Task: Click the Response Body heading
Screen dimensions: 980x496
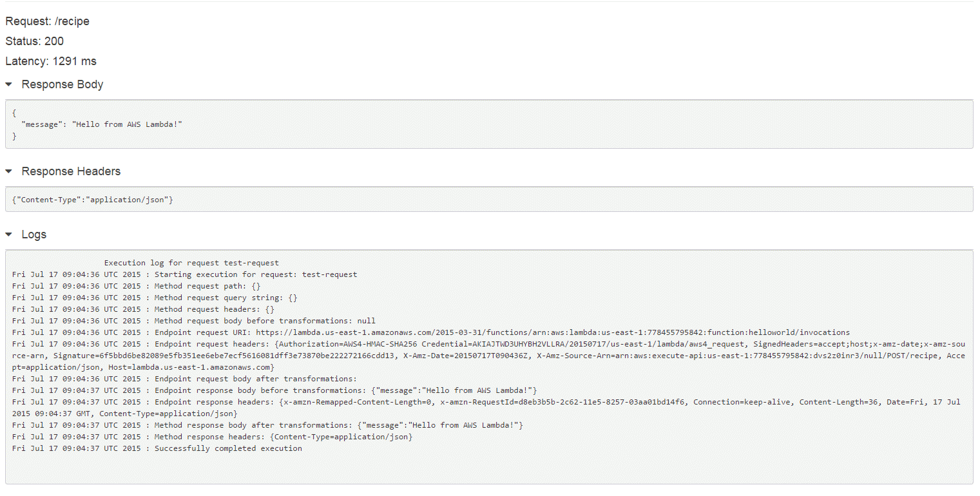Action: (x=62, y=84)
